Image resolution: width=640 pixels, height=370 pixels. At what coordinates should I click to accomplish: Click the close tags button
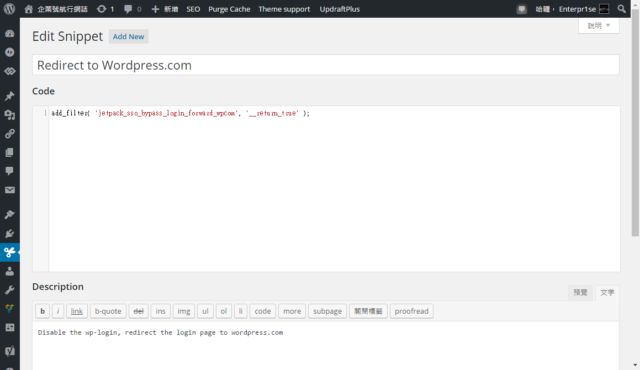pyautogui.click(x=368, y=311)
